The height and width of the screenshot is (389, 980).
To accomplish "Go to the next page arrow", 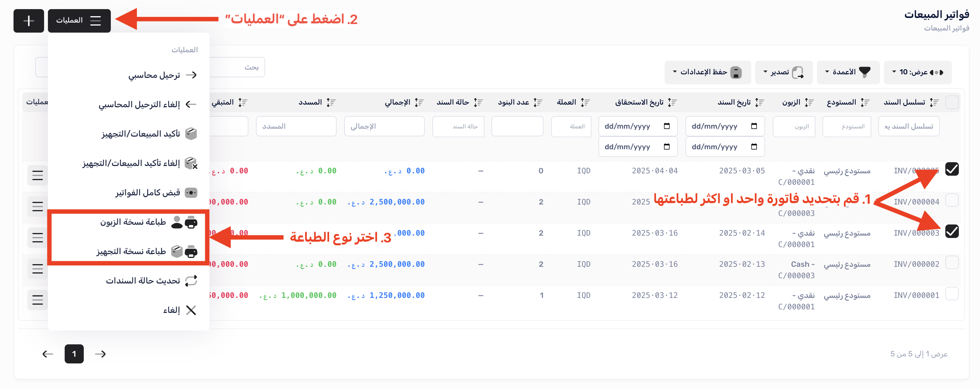I will pos(100,354).
